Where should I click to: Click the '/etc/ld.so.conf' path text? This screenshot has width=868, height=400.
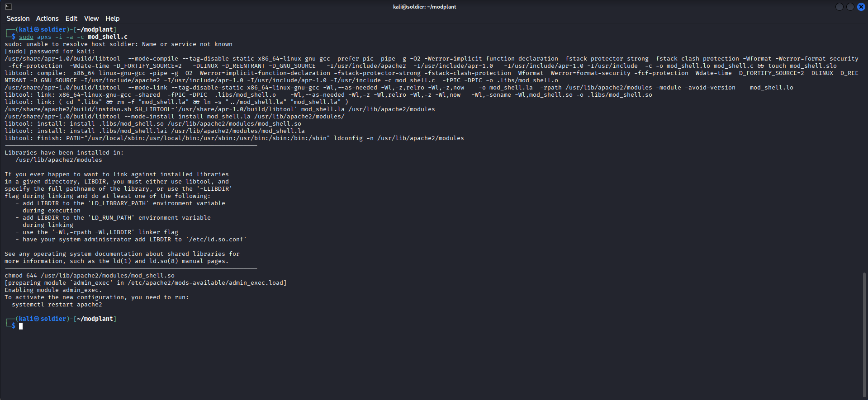tap(216, 240)
